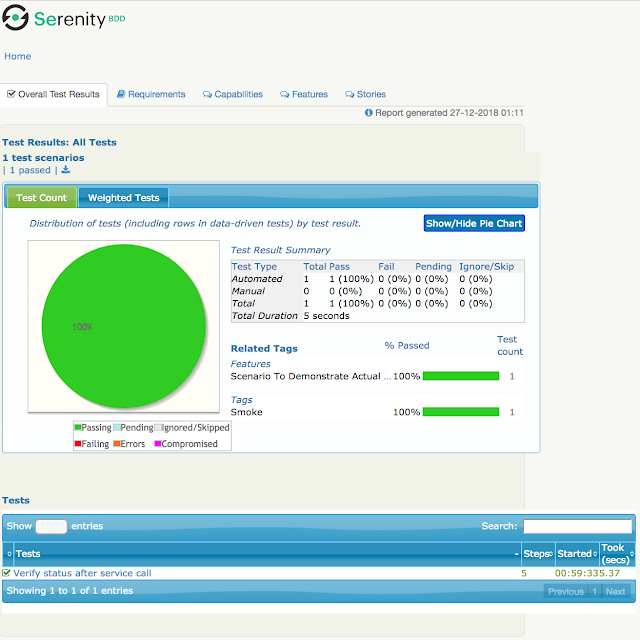Click the Errors legend swatch
Screen dimensions: 640x640
coord(116,444)
